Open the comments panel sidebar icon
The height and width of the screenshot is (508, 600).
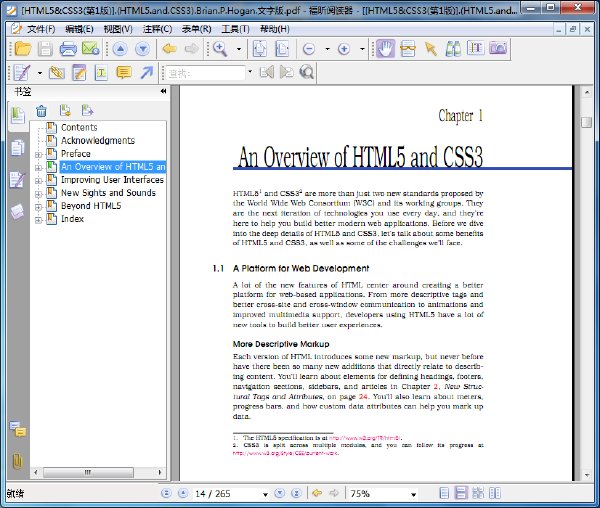point(18,429)
